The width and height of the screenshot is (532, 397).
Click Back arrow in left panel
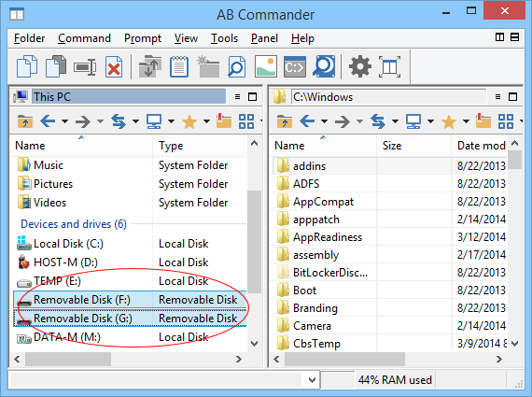coord(48,121)
